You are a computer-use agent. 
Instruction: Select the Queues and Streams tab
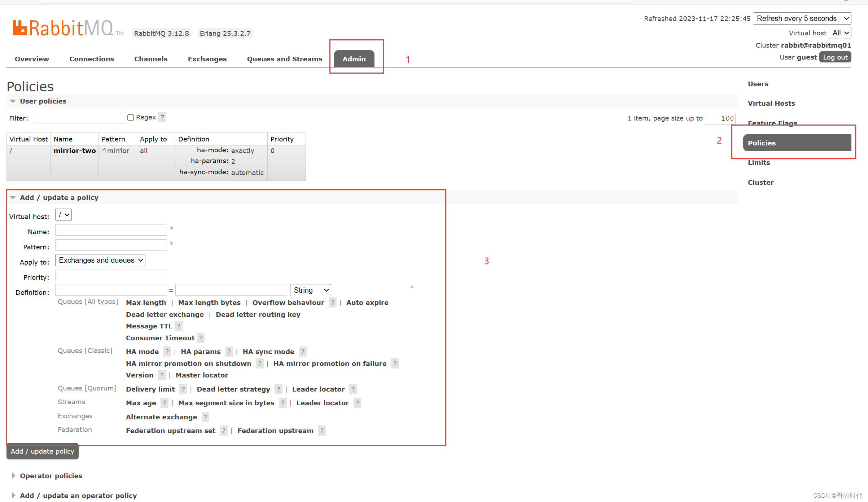284,58
